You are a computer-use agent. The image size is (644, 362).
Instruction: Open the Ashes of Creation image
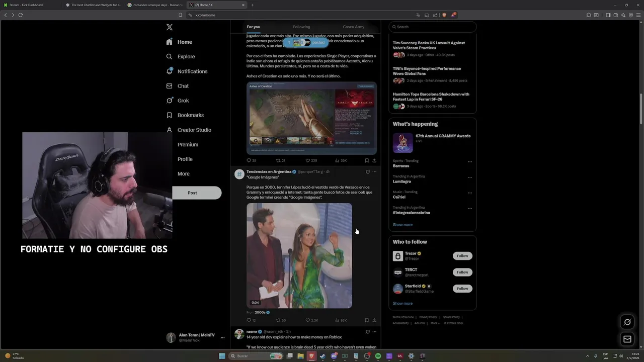pos(311,118)
